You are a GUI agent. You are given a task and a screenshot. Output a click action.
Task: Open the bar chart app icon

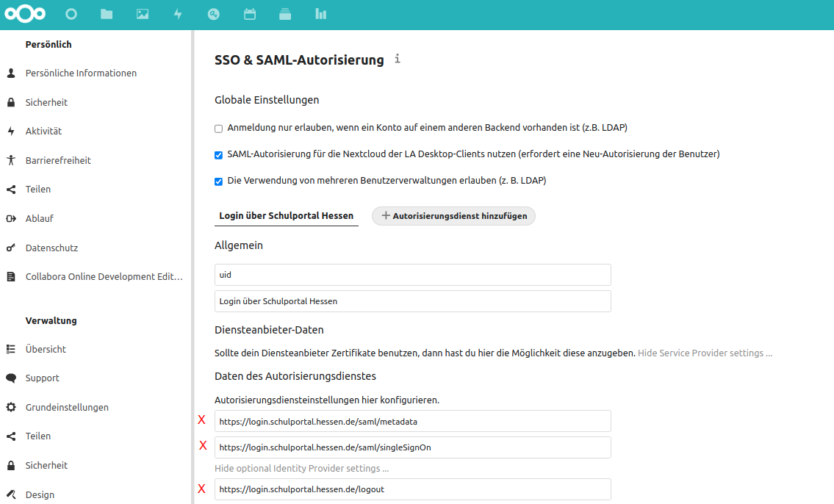tap(320, 15)
